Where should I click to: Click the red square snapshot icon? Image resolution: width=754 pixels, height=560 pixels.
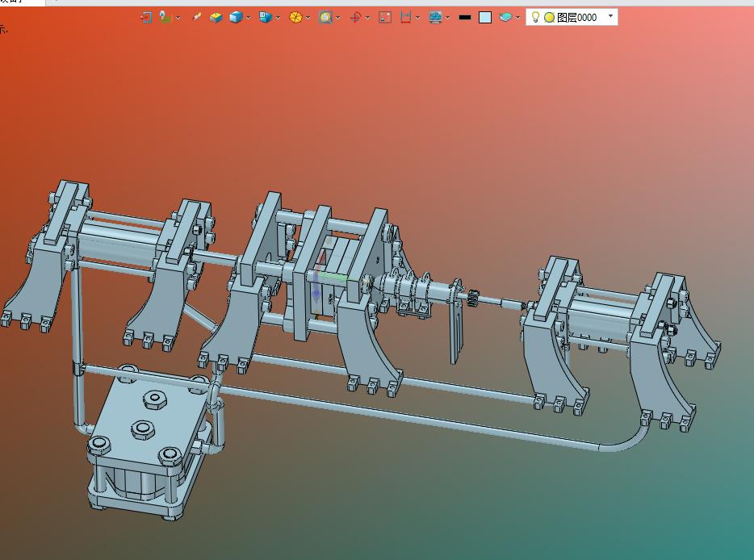tap(385, 18)
